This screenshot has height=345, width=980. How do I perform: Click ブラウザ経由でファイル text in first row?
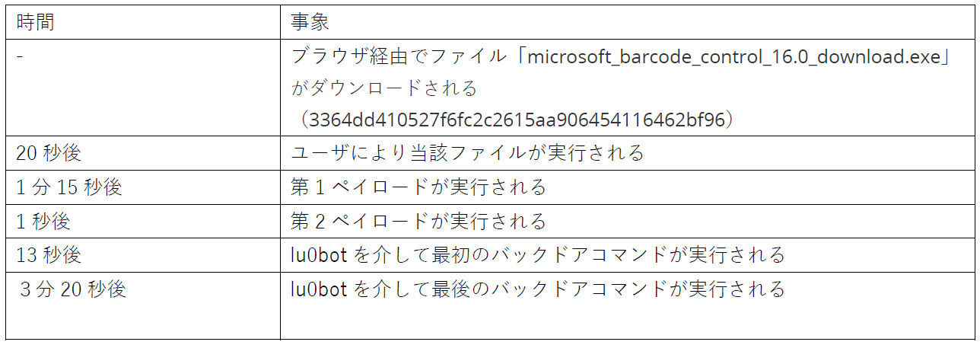tap(398, 56)
